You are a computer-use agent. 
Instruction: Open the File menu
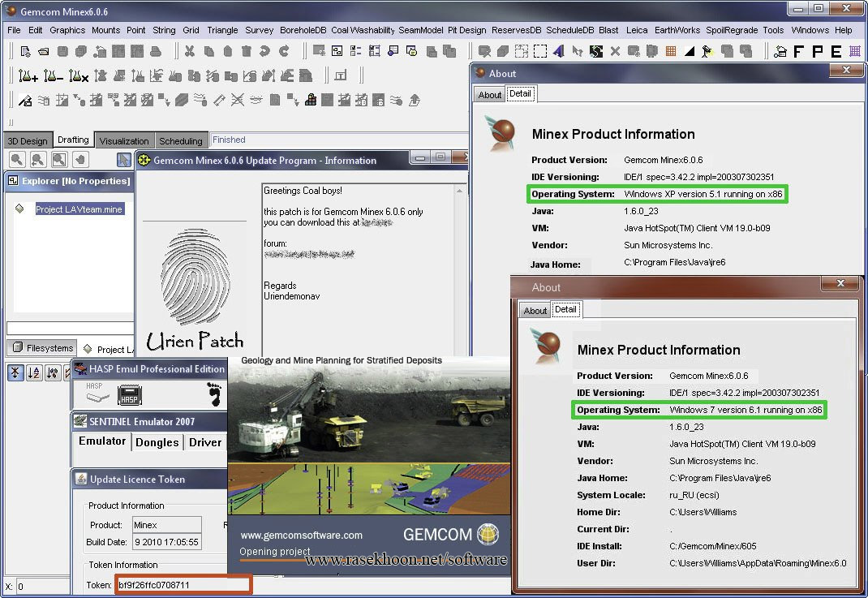[x=14, y=30]
